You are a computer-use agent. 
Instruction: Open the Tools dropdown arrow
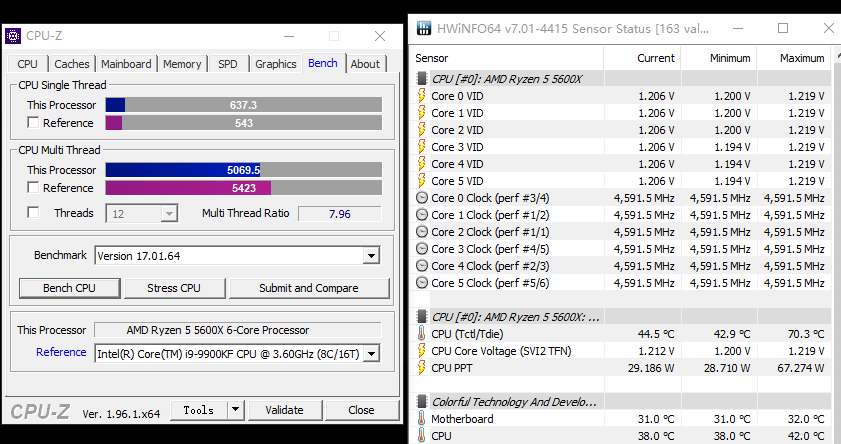tap(235, 410)
